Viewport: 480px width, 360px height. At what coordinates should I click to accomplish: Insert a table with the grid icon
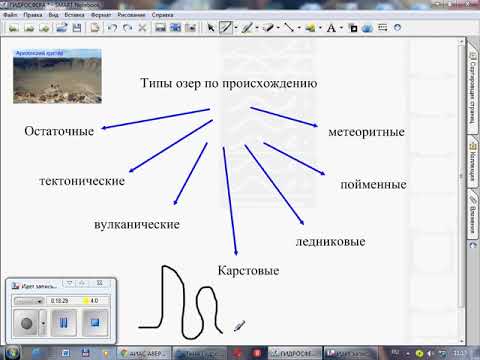point(382,28)
